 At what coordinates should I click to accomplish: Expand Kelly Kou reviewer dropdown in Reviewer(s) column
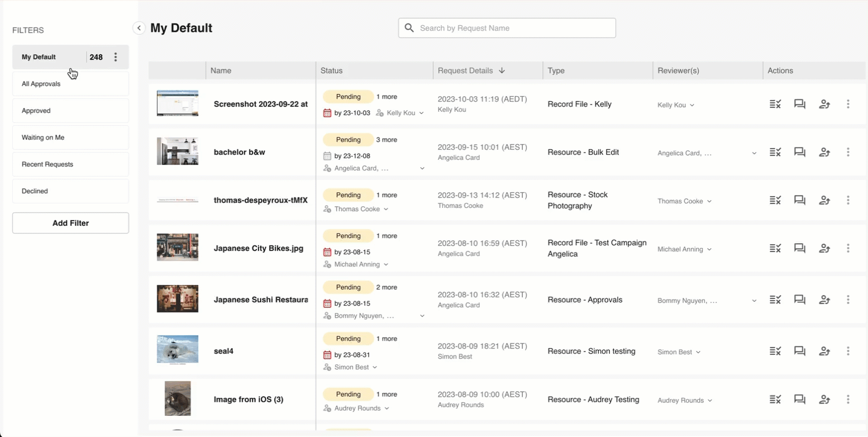click(692, 105)
